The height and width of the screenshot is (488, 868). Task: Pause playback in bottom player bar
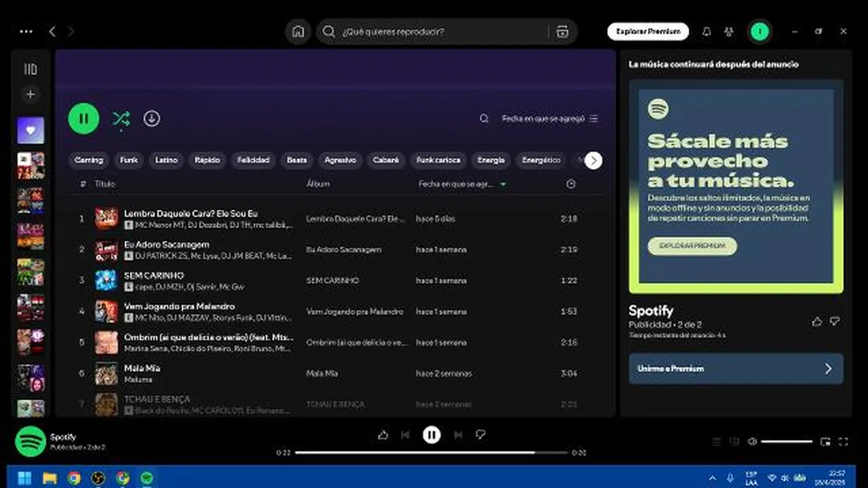(431, 435)
